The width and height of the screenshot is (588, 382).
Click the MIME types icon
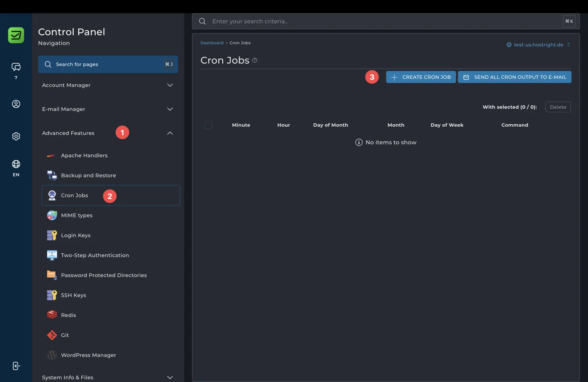tap(52, 215)
